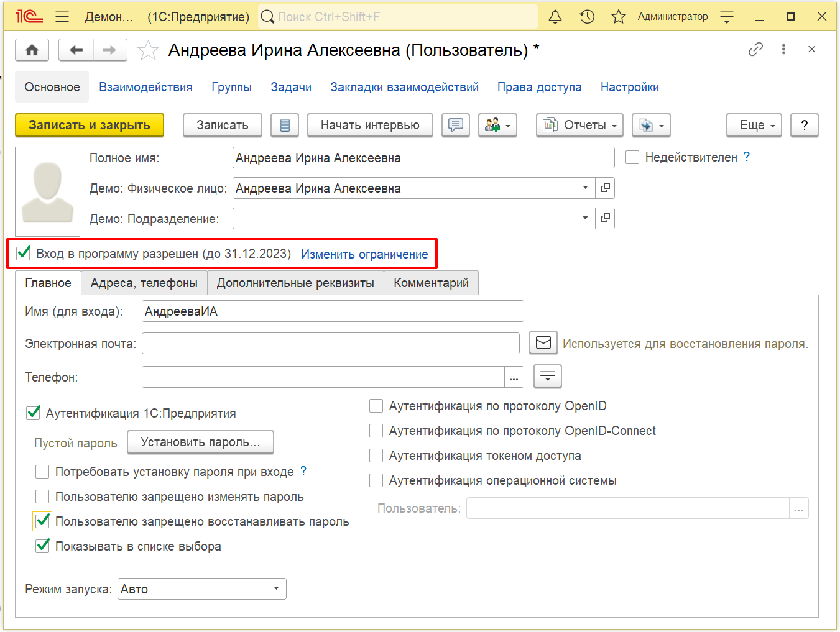The image size is (840, 632).
Task: Switch to Основное section
Action: tap(52, 87)
